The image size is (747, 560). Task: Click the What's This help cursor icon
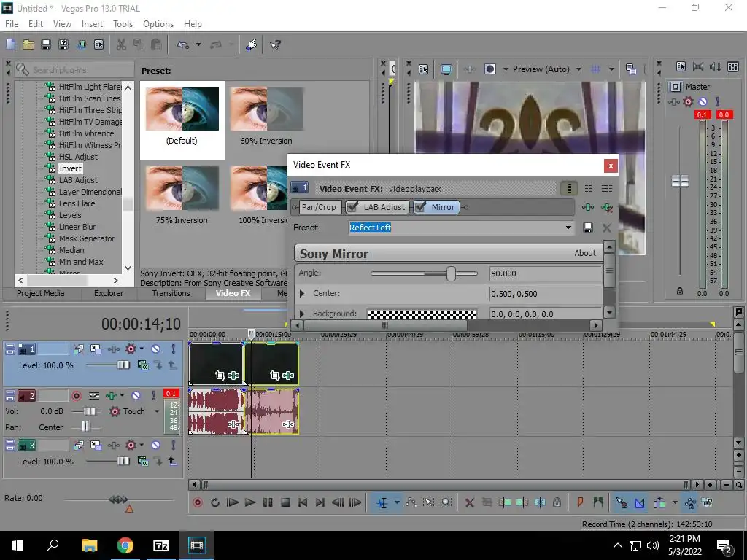(275, 44)
